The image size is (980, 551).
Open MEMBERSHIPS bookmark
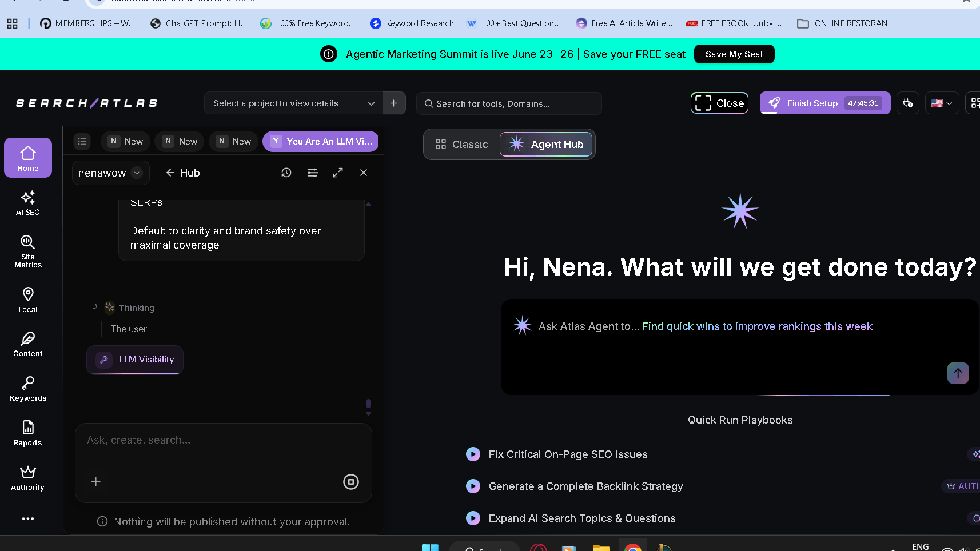click(x=87, y=23)
